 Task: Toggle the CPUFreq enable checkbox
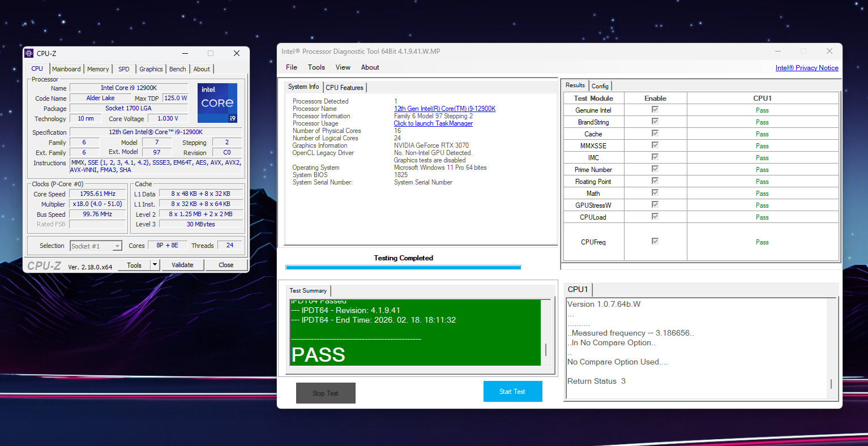coord(655,241)
